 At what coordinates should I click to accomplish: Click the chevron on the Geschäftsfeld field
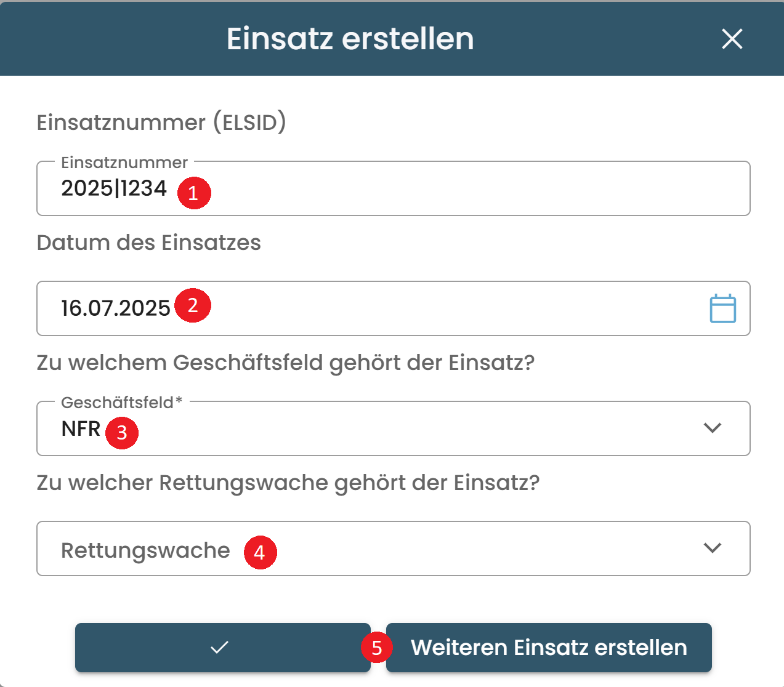tap(712, 427)
